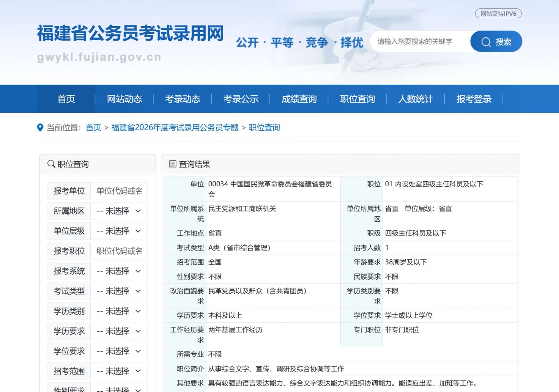Expand the 单位层级 dropdown
Viewport: 559px width, 392px height.
tap(119, 231)
